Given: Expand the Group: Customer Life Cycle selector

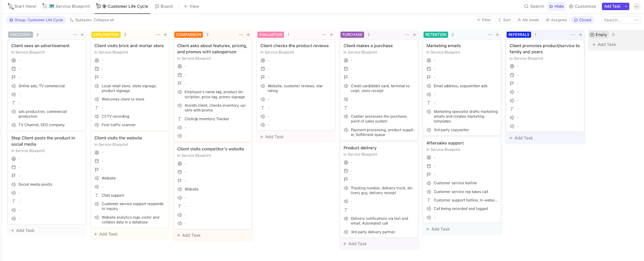Looking at the screenshot, I should point(36,20).
